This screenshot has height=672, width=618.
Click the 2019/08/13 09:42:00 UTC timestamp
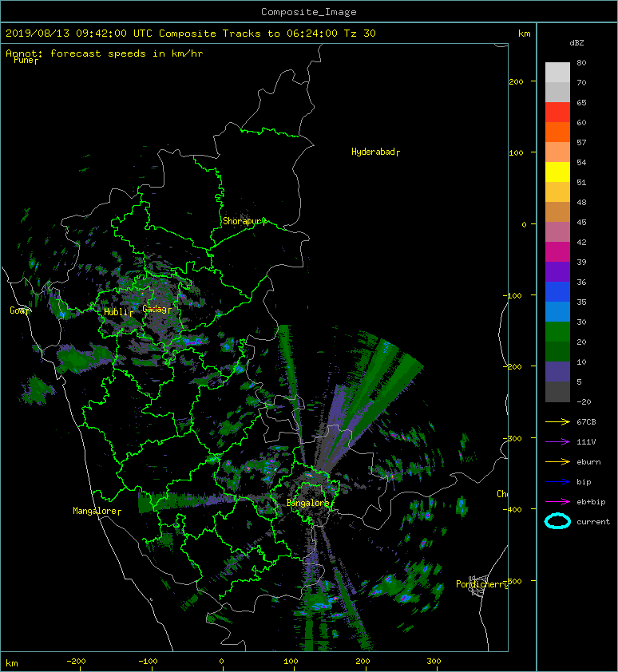[x=79, y=34]
